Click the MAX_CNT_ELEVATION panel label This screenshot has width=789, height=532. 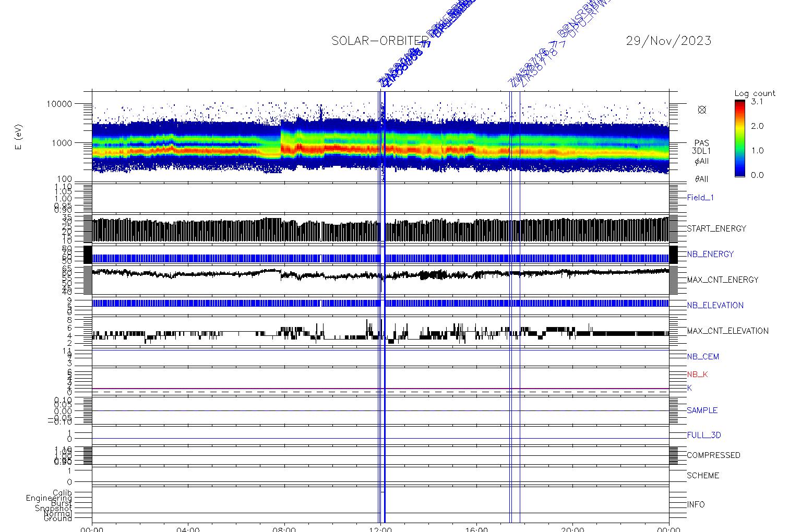pos(727,331)
